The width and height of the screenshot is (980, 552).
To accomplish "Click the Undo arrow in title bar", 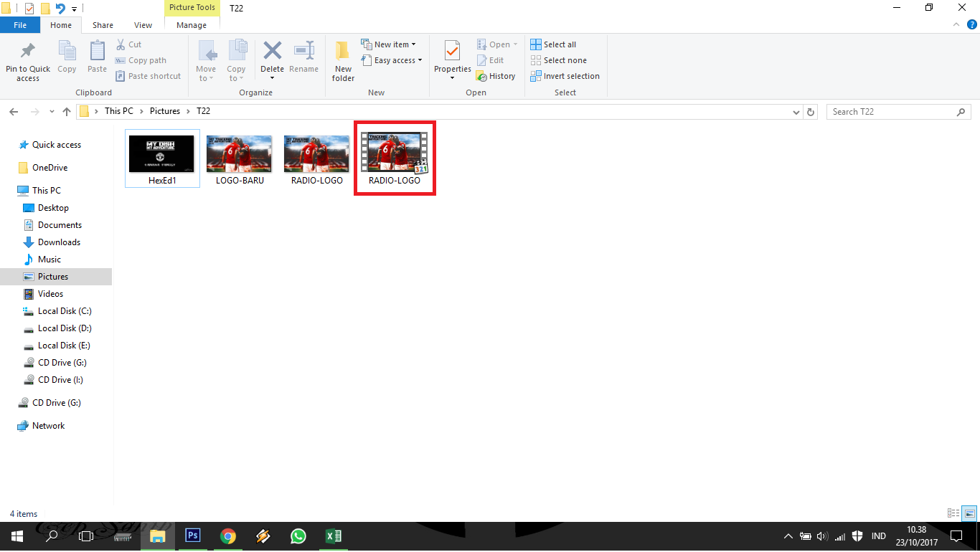I will [x=60, y=9].
